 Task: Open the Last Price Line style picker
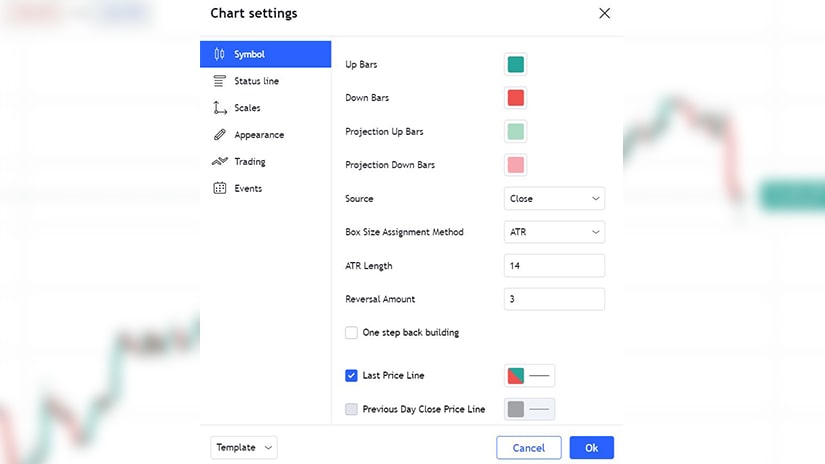(x=530, y=376)
